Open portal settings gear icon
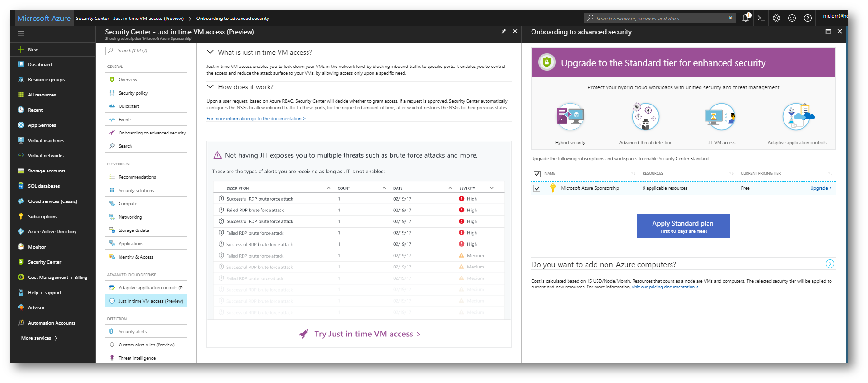 [x=776, y=18]
